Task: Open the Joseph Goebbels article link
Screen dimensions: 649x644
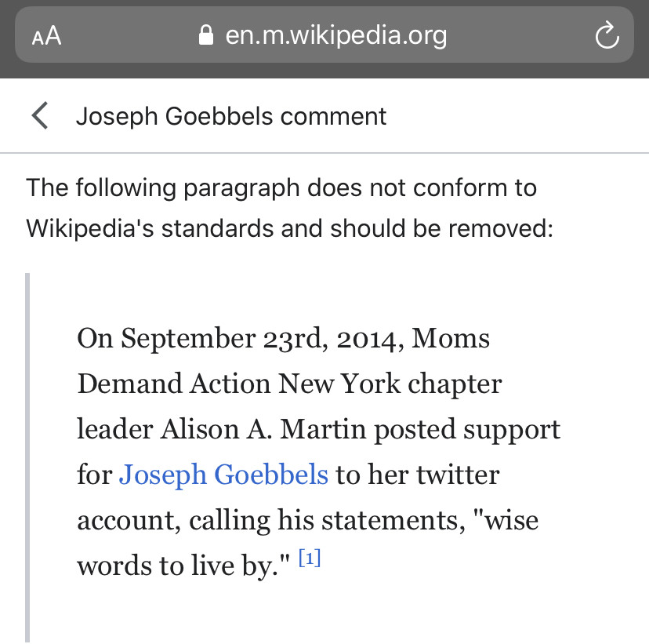Action: pos(223,475)
